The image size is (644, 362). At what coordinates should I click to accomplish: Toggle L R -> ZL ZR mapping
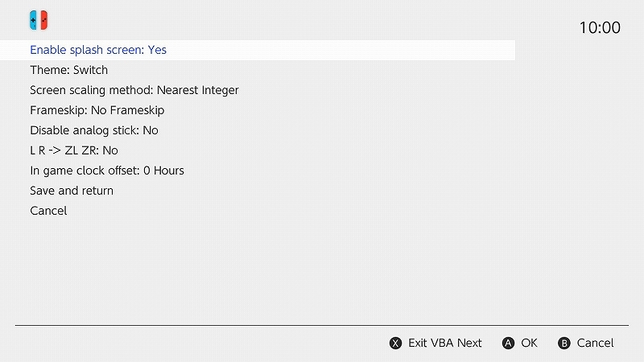[74, 150]
